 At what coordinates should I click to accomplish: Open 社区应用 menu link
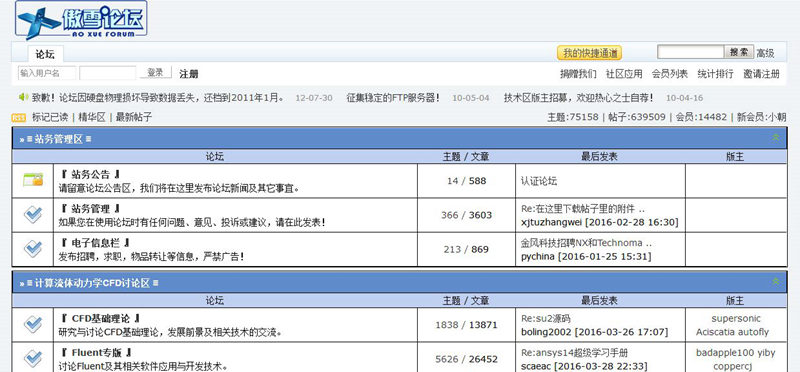click(624, 74)
